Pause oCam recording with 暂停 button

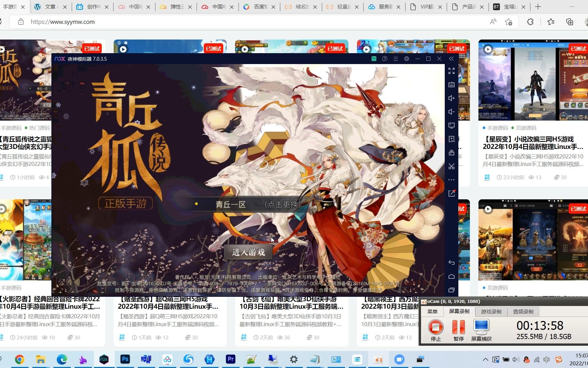point(458,331)
